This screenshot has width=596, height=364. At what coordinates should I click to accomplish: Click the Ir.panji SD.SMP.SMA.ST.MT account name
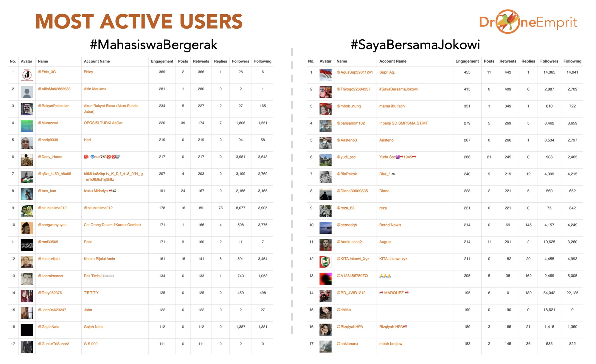pos(403,123)
